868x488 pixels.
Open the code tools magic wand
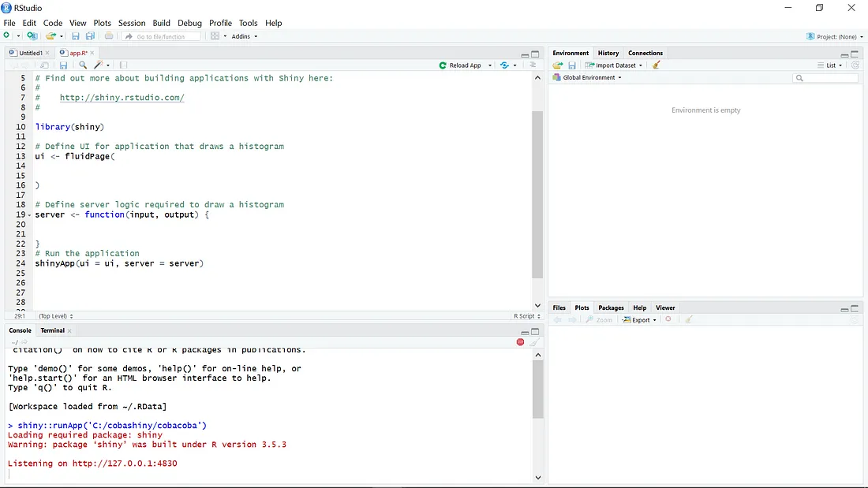pos(99,65)
